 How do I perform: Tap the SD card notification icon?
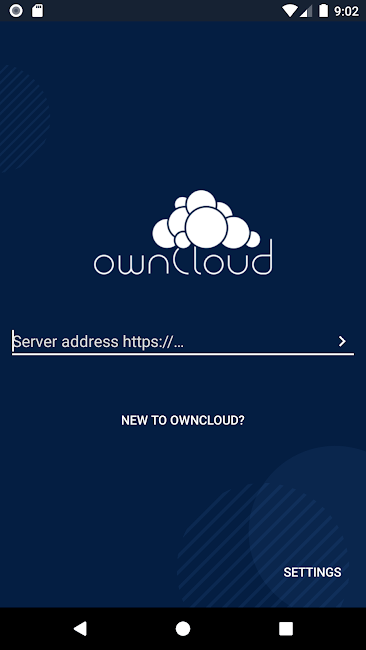pos(38,11)
